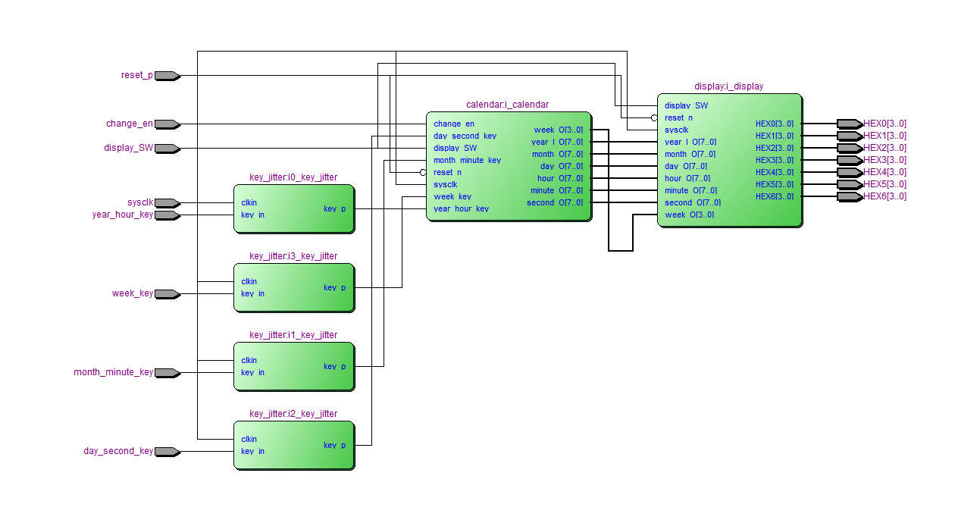Select the display_SW port on display block

pyautogui.click(x=686, y=105)
